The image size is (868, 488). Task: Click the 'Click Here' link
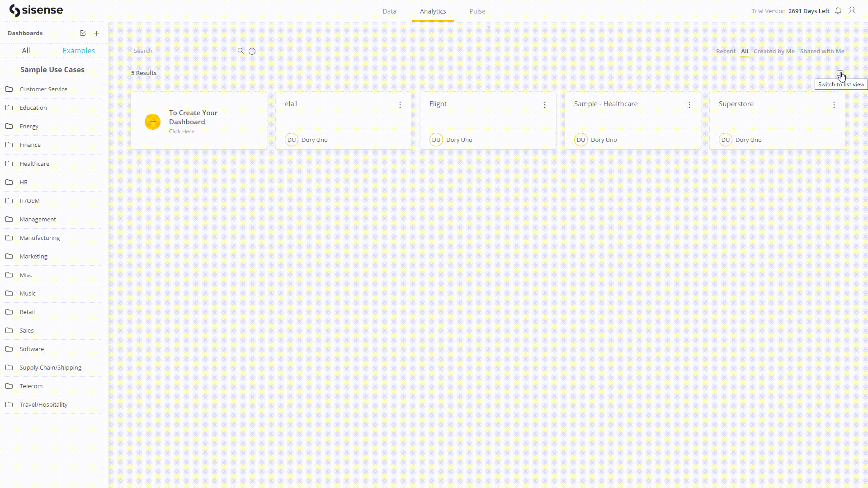(x=182, y=131)
